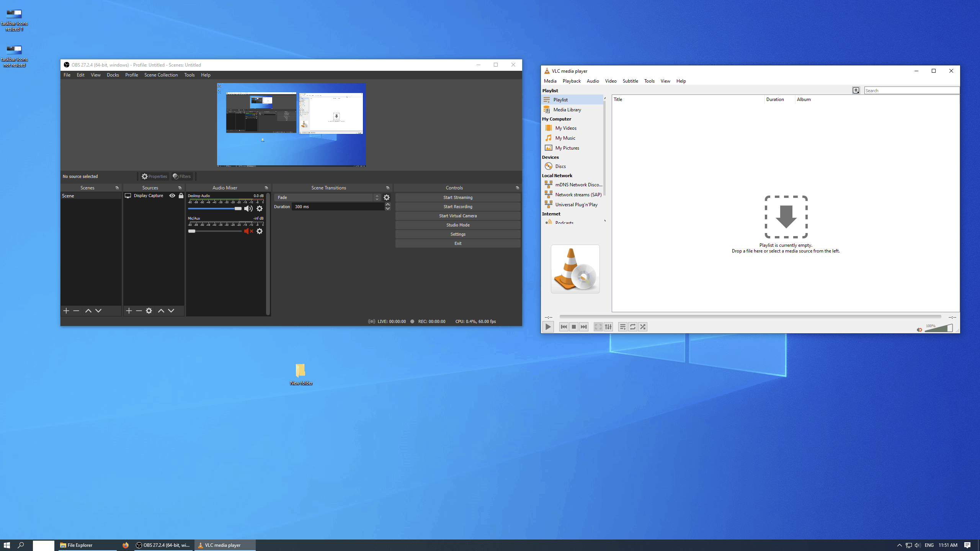Open VLC Media menu

(550, 81)
